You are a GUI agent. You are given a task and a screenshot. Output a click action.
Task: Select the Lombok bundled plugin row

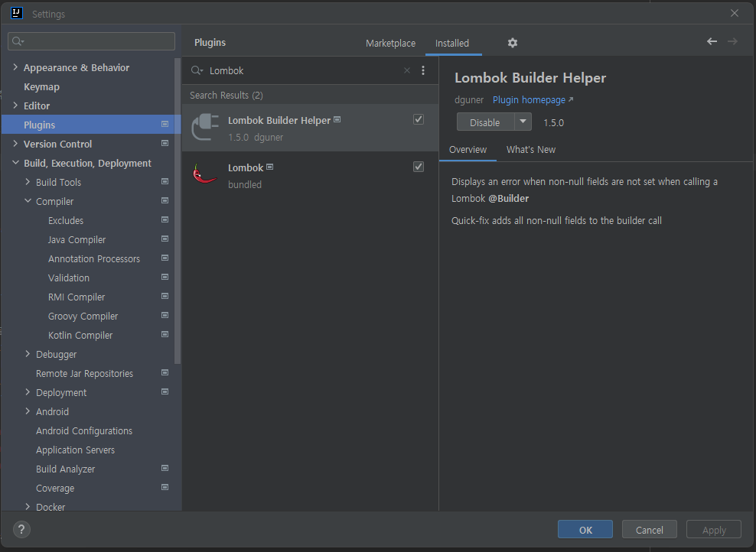tap(310, 175)
